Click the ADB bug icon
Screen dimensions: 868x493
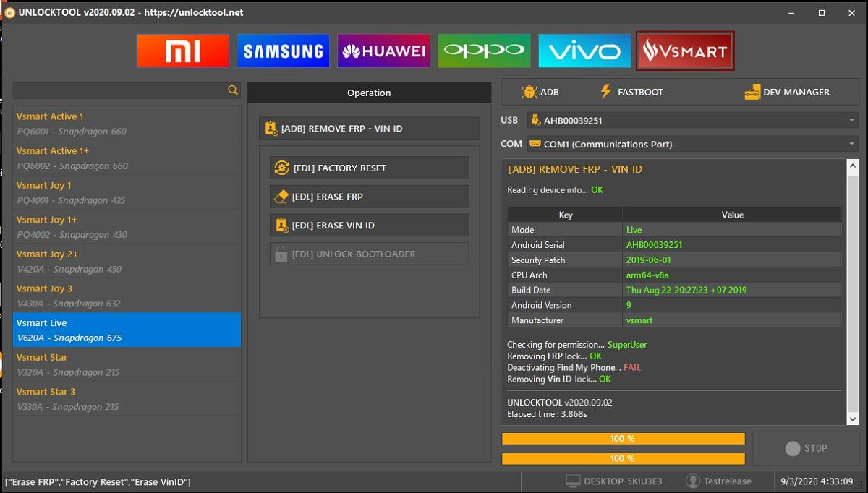529,92
